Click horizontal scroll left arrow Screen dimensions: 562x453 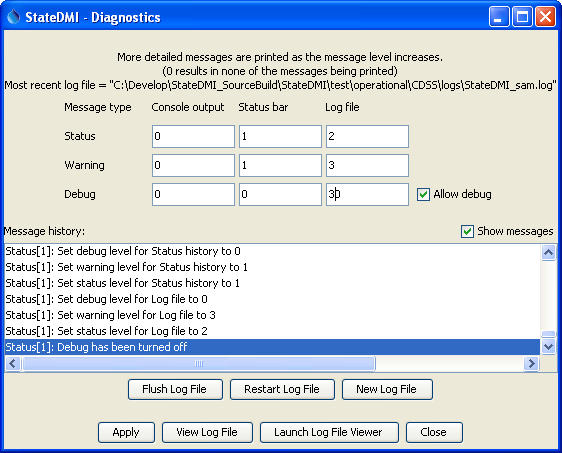[13, 364]
